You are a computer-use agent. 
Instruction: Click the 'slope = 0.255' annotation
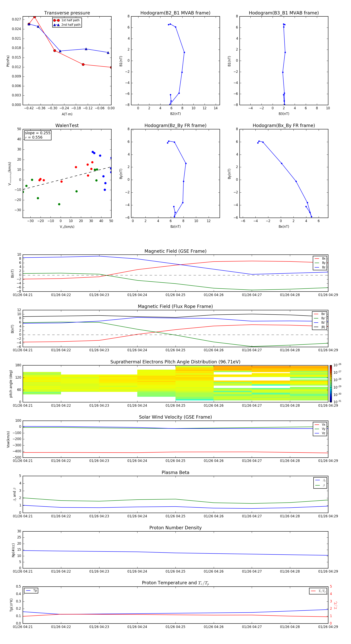point(38,133)
